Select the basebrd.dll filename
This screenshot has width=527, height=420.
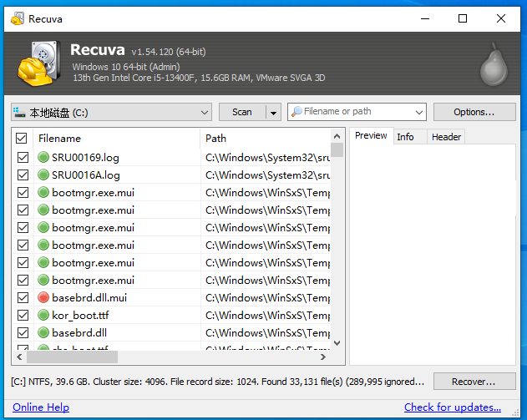pos(79,332)
